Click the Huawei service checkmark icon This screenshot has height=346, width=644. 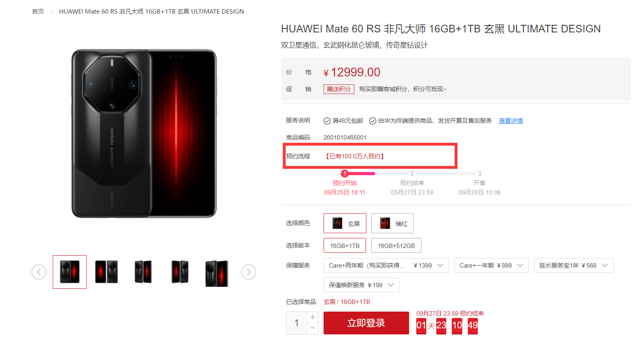point(373,121)
